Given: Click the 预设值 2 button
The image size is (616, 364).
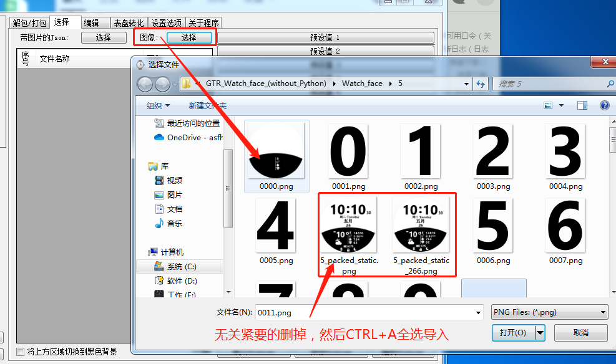Looking at the screenshot, I should point(326,51).
